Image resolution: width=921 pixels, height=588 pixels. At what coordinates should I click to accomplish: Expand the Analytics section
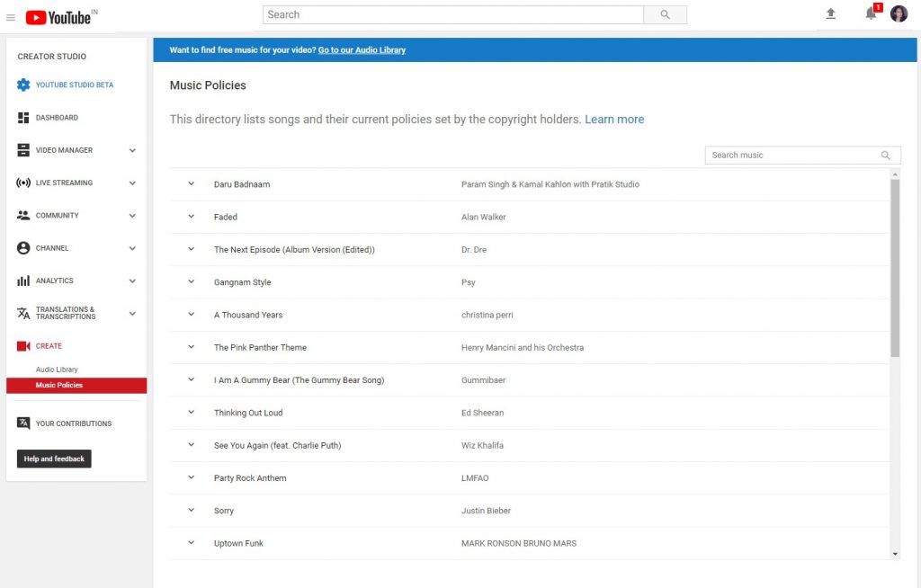[133, 281]
